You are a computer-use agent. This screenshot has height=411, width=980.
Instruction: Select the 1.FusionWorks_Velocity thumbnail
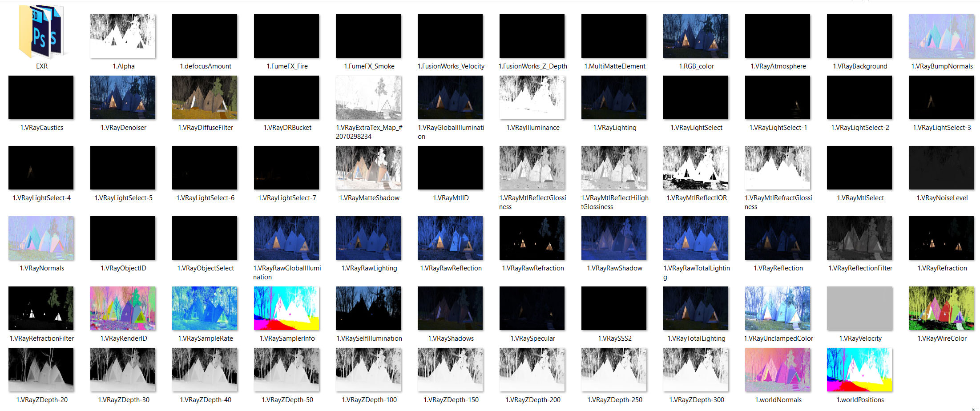point(450,36)
